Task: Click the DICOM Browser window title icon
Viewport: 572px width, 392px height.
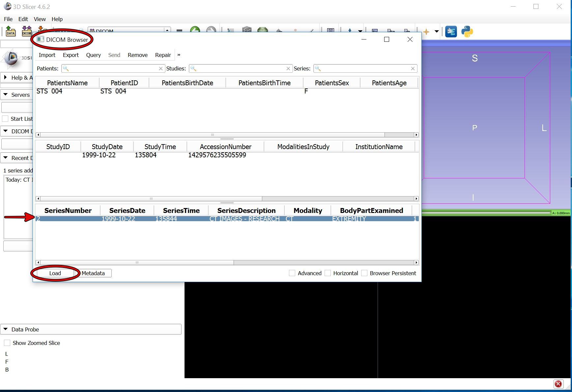Action: point(40,39)
